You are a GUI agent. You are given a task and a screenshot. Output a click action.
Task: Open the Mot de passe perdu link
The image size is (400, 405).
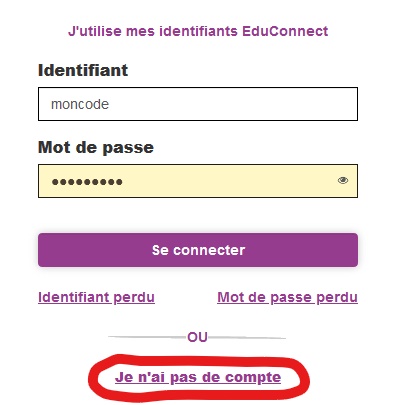(287, 297)
